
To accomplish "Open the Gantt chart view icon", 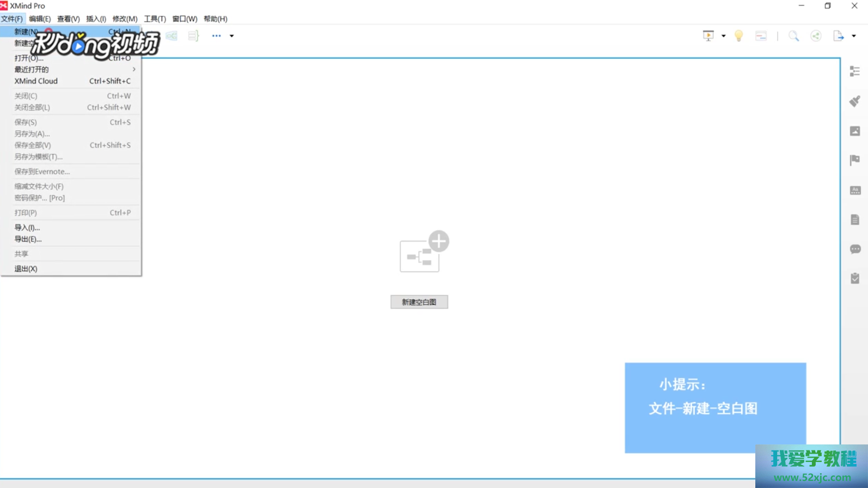I will pos(761,36).
